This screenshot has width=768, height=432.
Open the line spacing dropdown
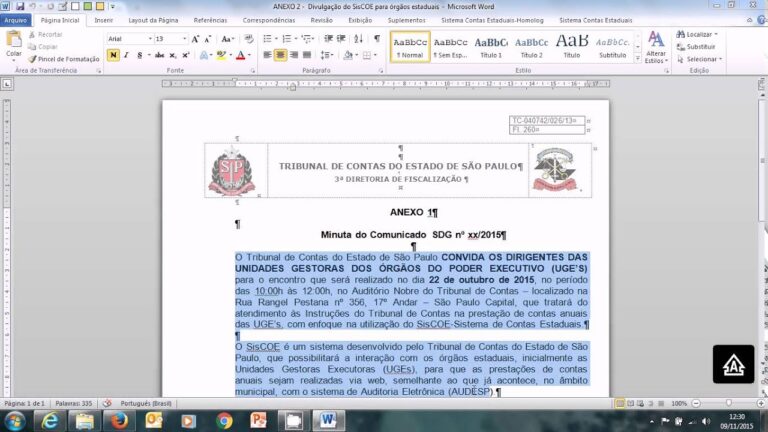(x=327, y=55)
